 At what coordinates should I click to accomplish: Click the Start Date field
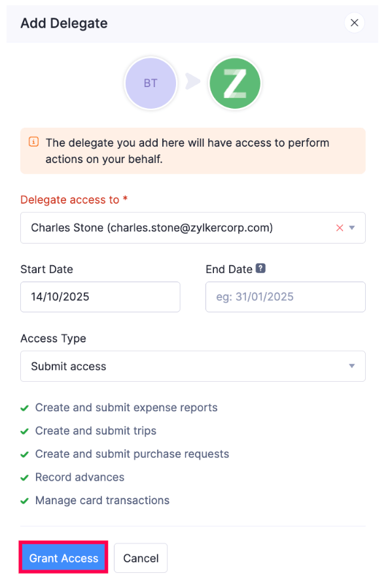[x=100, y=297]
